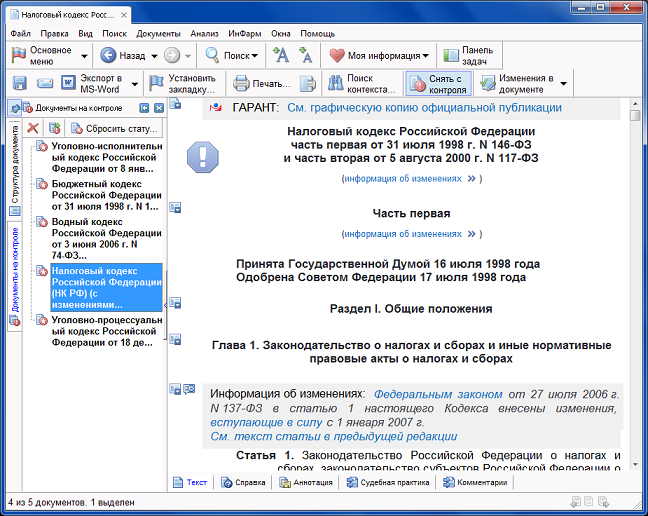Click the document vertical scrollbar down arrow
The width and height of the screenshot is (648, 516).
click(x=635, y=464)
